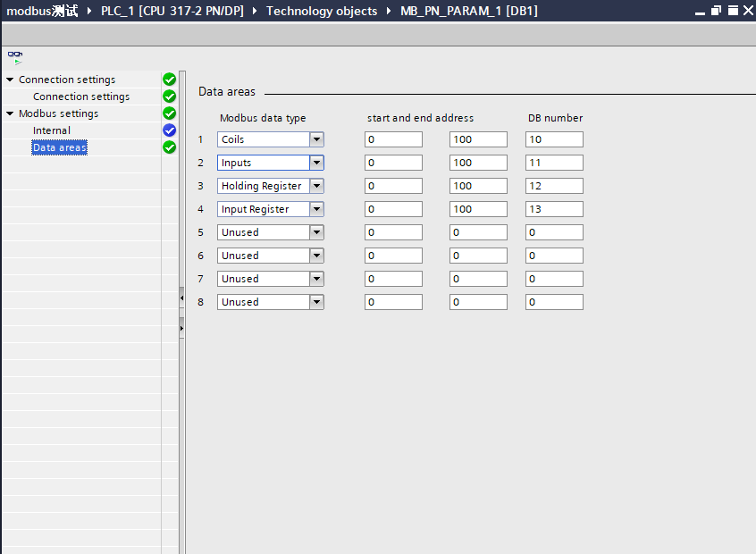Viewport: 756px width, 554px height.
Task: Click the DB number field containing 10
Action: pyautogui.click(x=554, y=139)
